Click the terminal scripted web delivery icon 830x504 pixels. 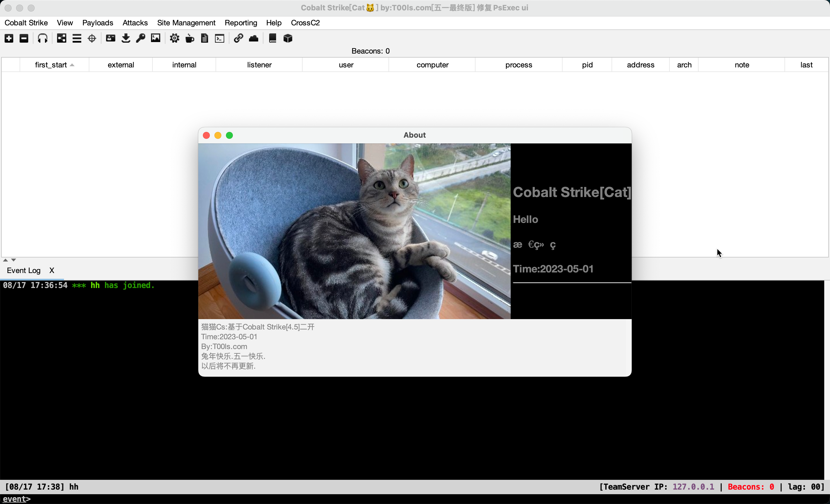click(x=220, y=38)
